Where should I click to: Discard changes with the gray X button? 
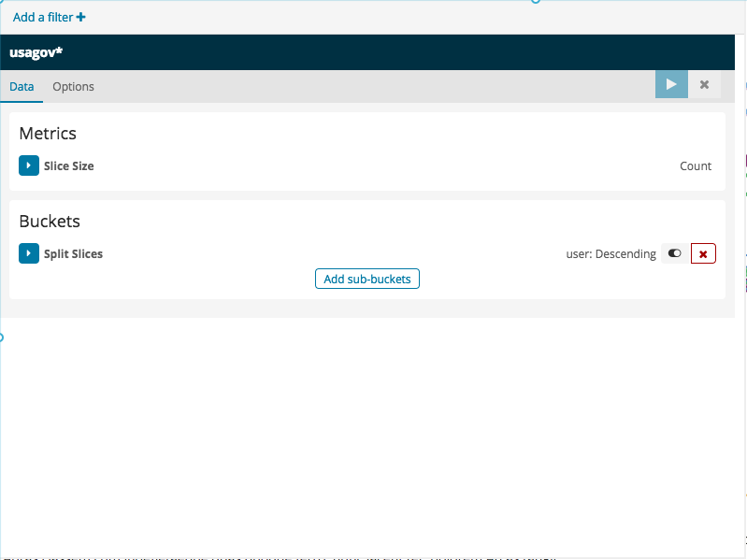point(704,84)
